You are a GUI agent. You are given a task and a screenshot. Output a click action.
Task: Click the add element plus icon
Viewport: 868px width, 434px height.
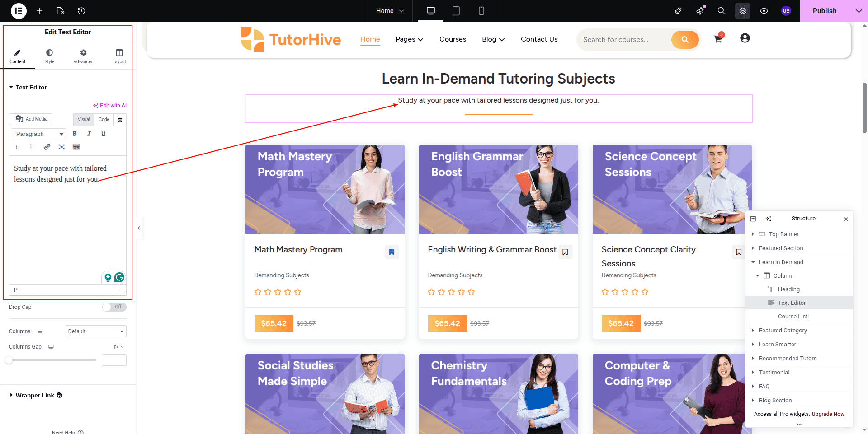click(x=40, y=11)
